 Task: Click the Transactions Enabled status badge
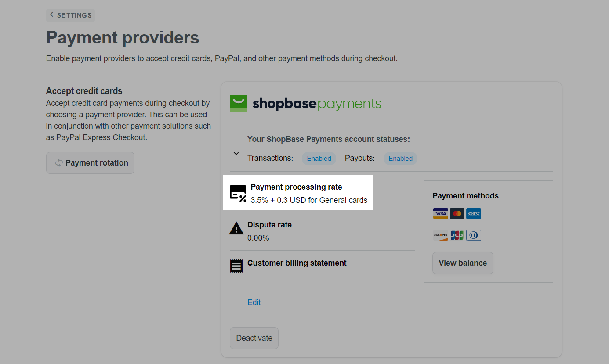tap(319, 159)
